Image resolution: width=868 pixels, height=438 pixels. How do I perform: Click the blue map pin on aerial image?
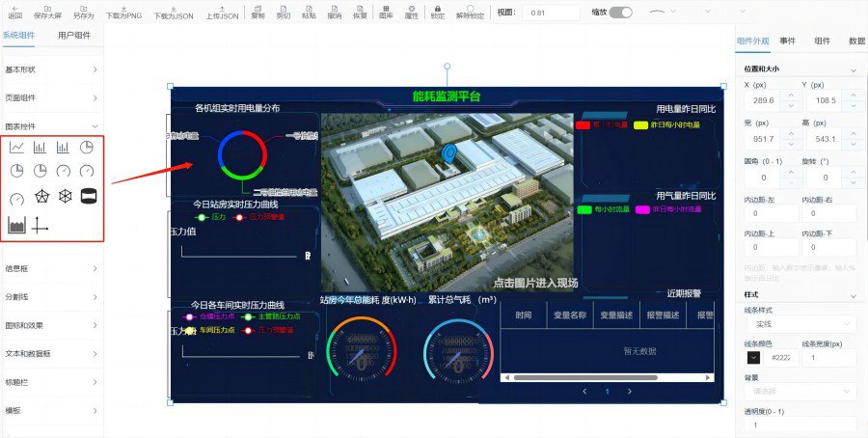click(x=450, y=154)
